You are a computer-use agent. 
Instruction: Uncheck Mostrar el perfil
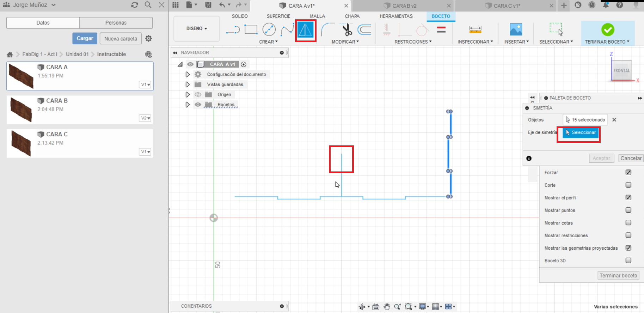(628, 198)
